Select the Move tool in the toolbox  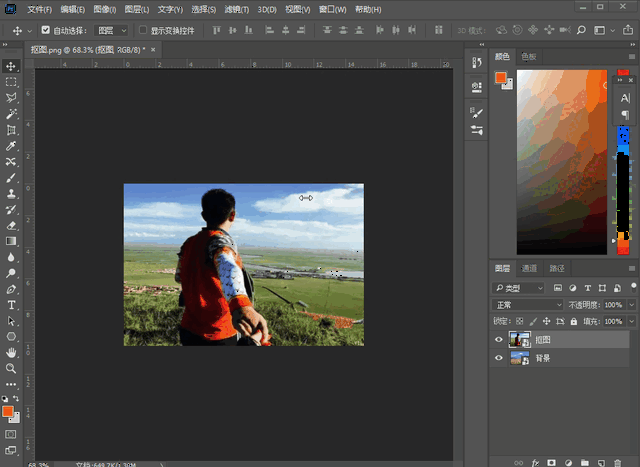coord(11,66)
